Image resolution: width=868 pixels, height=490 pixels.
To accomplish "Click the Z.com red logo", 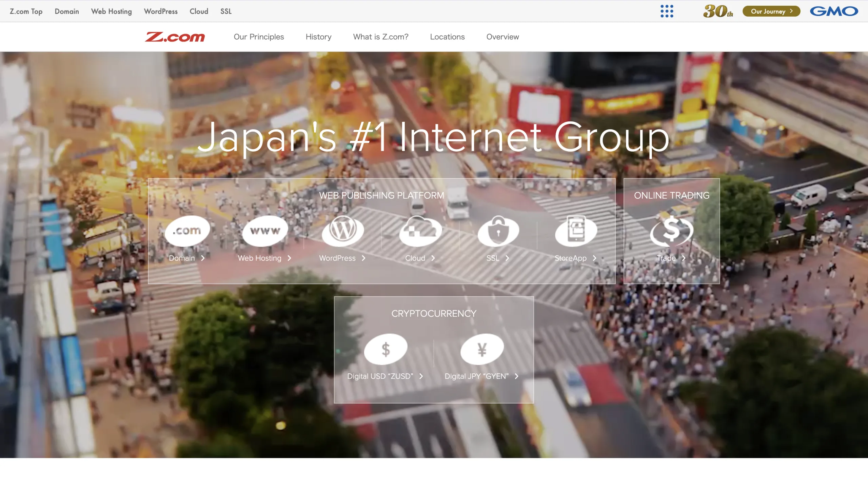I will (175, 37).
